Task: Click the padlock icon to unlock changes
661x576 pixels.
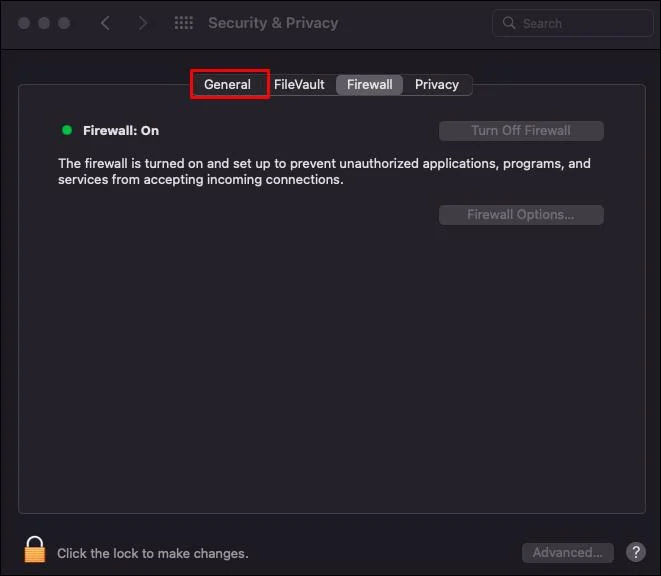Action: click(x=35, y=549)
